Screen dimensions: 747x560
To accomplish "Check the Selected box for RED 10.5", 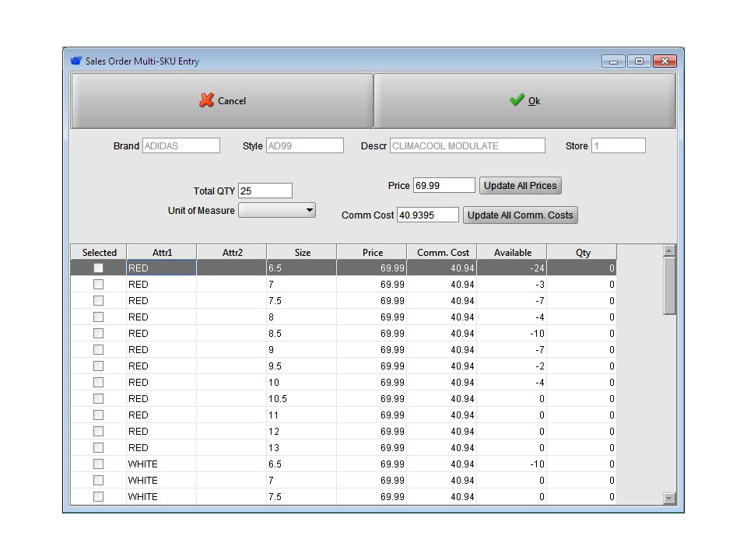I will point(98,398).
